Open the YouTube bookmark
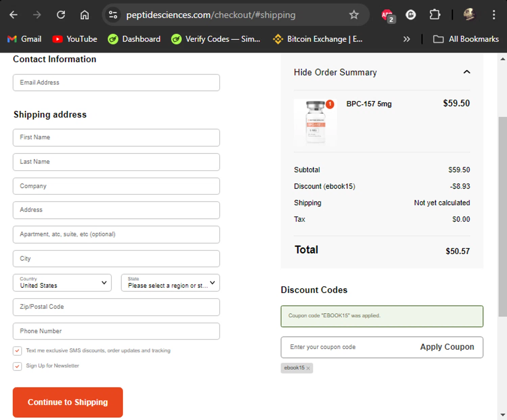Image resolution: width=507 pixels, height=420 pixels. click(75, 39)
